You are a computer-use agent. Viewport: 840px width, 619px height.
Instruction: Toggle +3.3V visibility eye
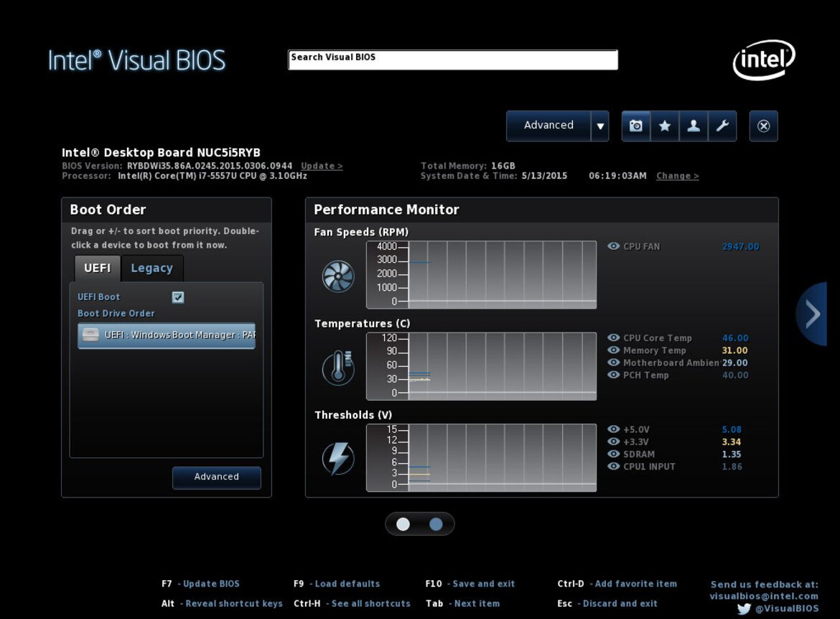pos(613,442)
